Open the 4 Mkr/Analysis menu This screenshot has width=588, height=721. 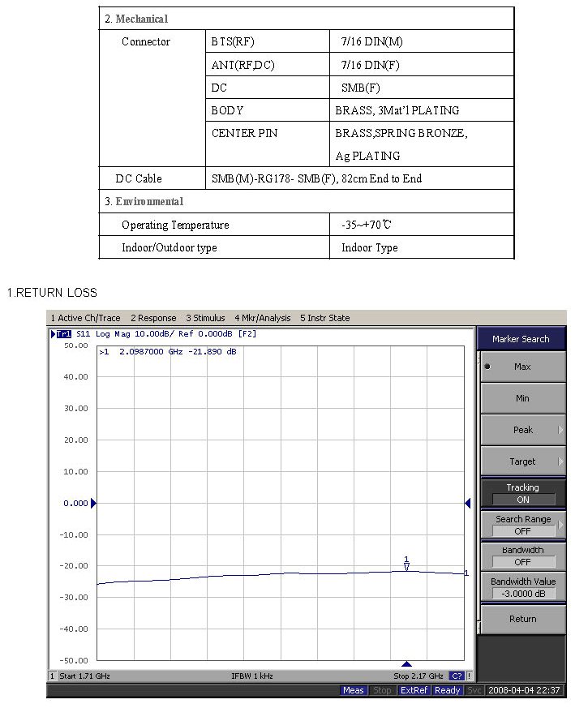click(263, 318)
